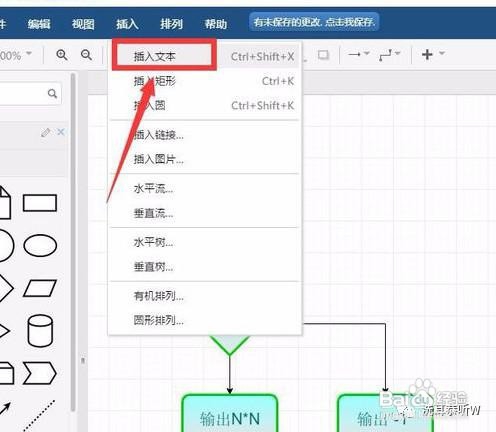Open the connection arrow style dropdown
This screenshot has height=432, width=496.
(x=359, y=54)
